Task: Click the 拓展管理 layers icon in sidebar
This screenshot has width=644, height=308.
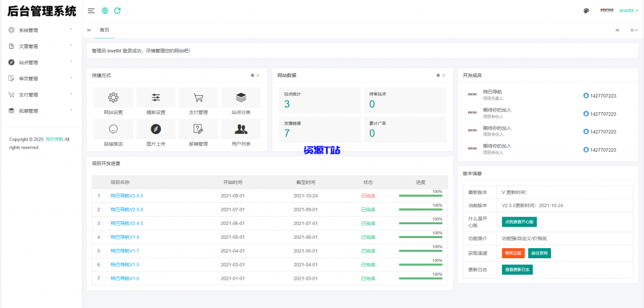Action: pyautogui.click(x=11, y=111)
